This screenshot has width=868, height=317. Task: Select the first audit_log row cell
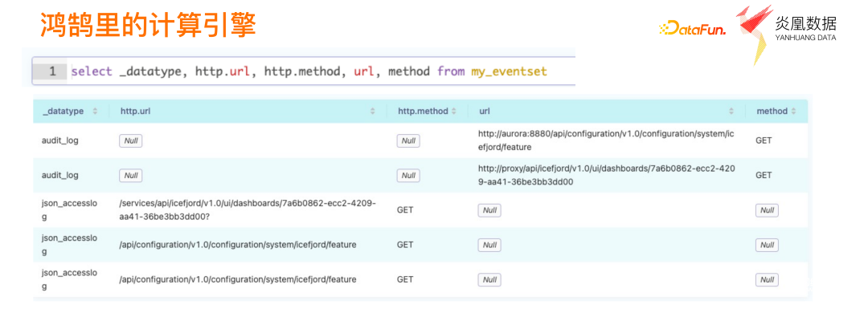pos(61,140)
